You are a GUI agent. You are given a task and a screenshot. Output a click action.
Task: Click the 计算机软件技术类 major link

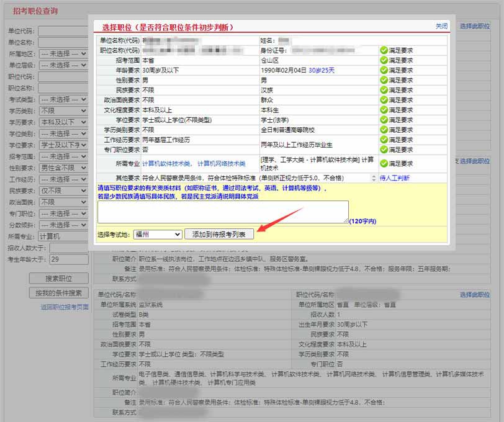pyautogui.click(x=168, y=163)
